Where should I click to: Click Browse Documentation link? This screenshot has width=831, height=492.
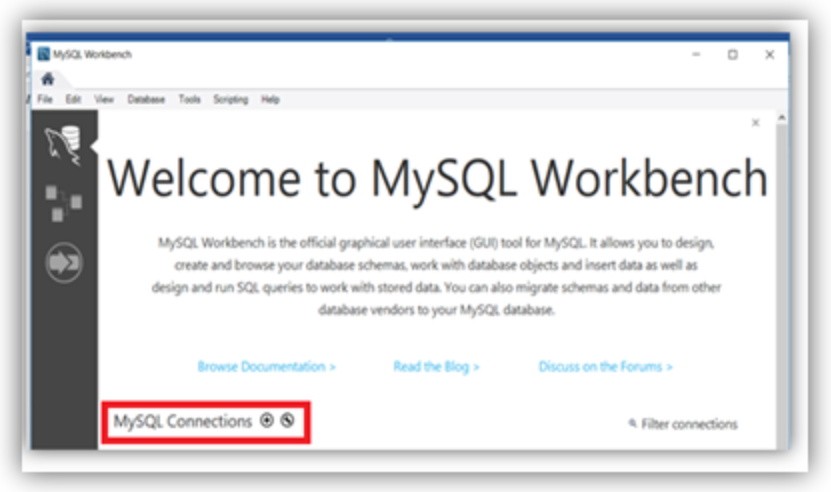pos(267,366)
